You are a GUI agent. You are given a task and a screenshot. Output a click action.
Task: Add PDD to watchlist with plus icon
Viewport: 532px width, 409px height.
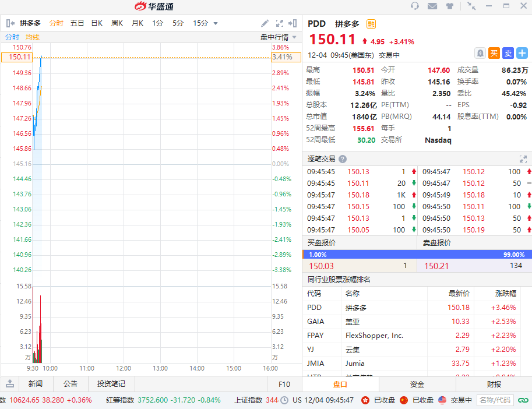coord(522,53)
